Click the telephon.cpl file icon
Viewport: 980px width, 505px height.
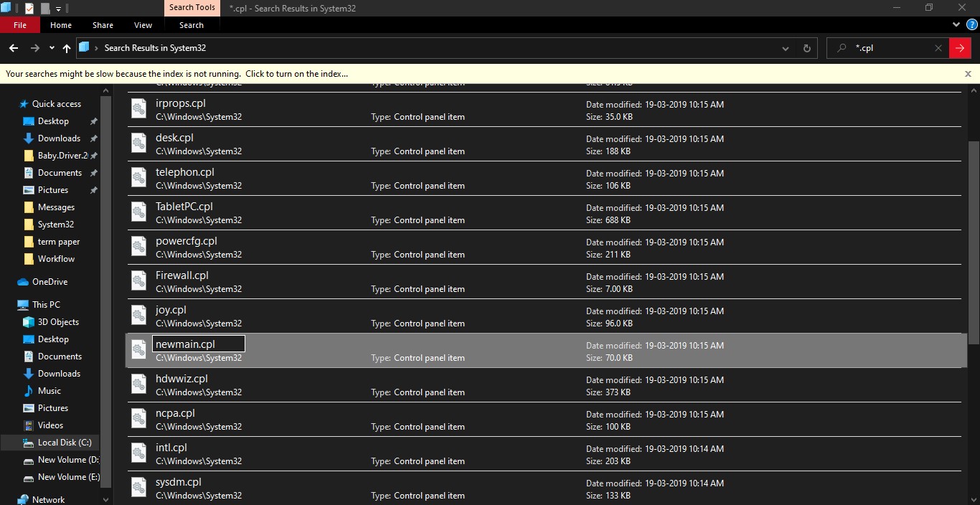(138, 177)
